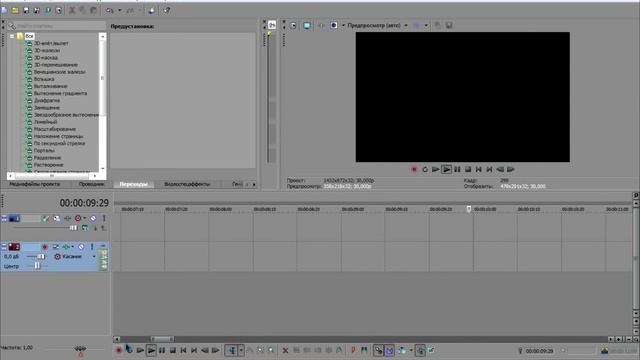Image resolution: width=640 pixels, height=360 pixels.
Task: Select 'Масштабирование' transition
Action: tap(55, 129)
